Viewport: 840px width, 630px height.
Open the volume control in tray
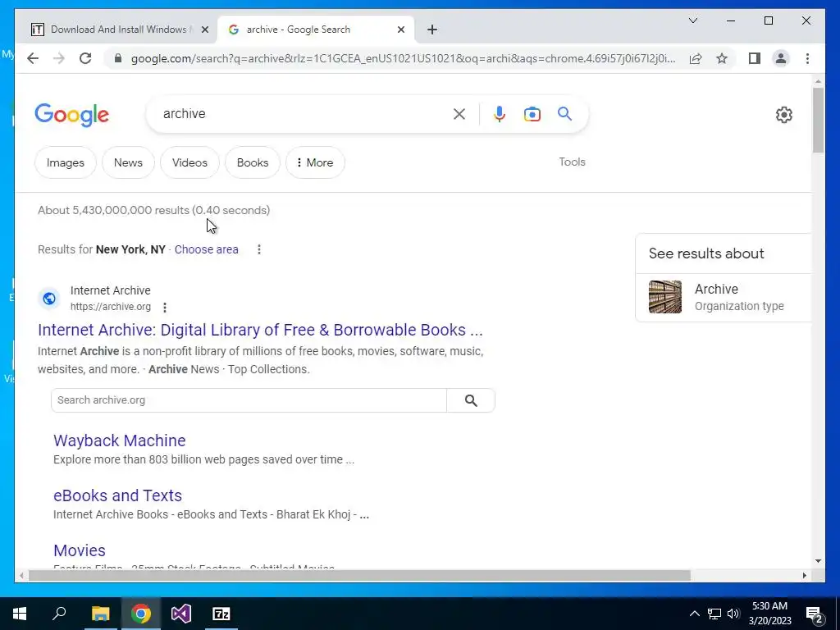click(733, 614)
